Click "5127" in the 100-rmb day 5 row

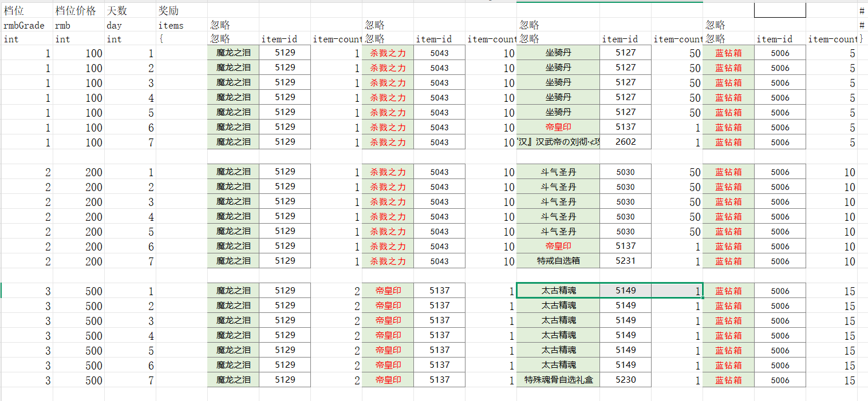click(x=625, y=112)
